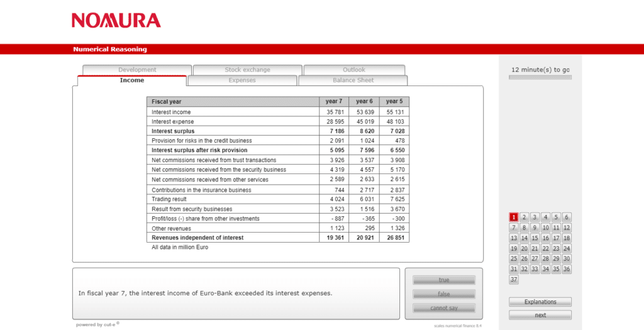Jump to question 2
This screenshot has height=330, width=644.
(x=524, y=217)
